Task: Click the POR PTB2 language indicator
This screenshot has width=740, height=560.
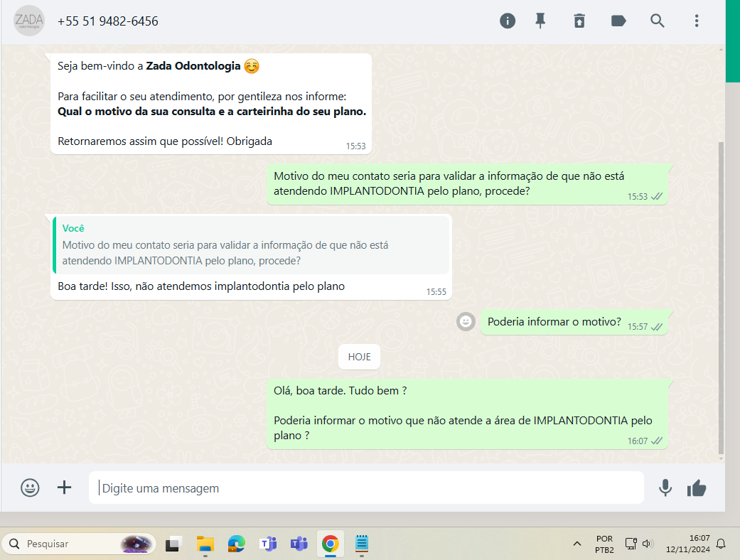Action: pos(604,544)
